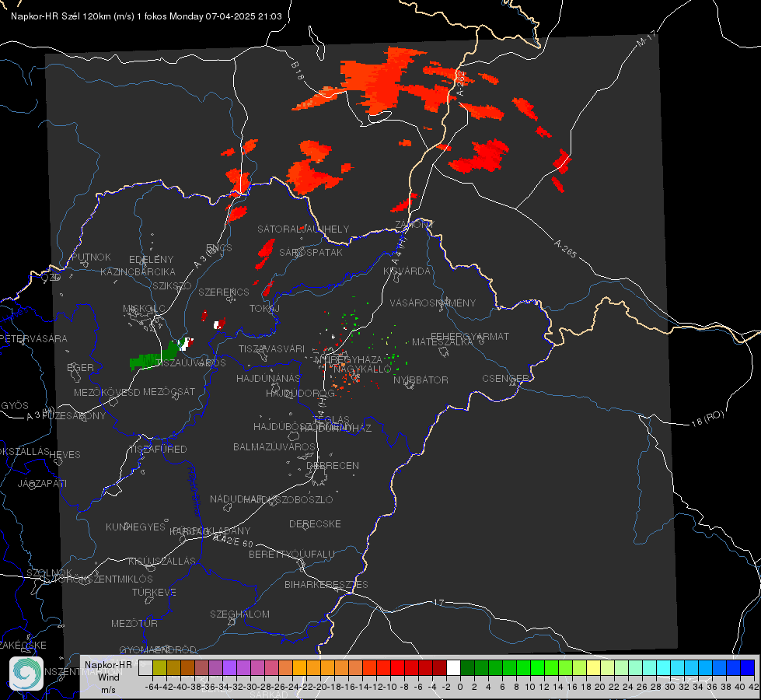Click the swirl logo icon at bottom-left
Viewport: 761px width, 700px height.
pyautogui.click(x=26, y=674)
